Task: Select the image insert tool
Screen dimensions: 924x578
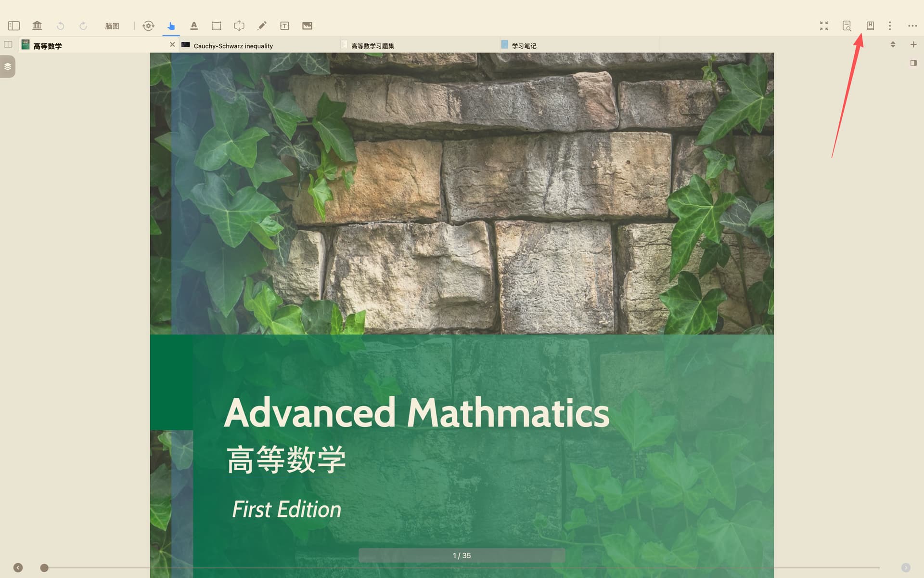Action: [307, 26]
